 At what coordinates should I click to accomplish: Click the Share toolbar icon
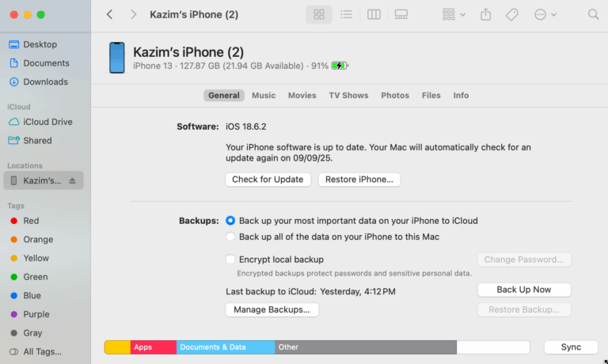coord(485,15)
